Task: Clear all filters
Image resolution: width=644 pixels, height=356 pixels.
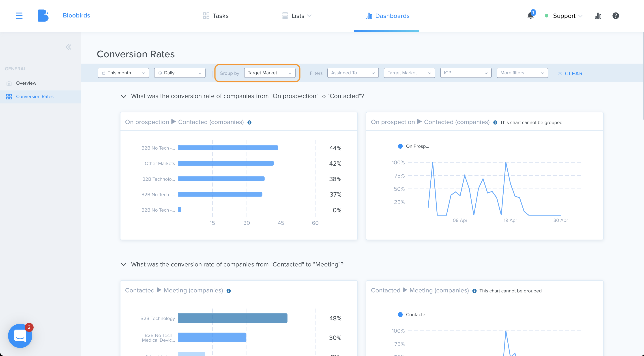Action: click(570, 73)
